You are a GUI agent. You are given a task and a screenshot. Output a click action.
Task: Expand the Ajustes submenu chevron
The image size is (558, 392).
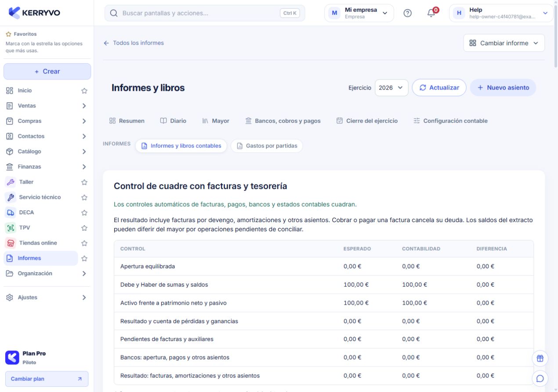[x=84, y=298]
